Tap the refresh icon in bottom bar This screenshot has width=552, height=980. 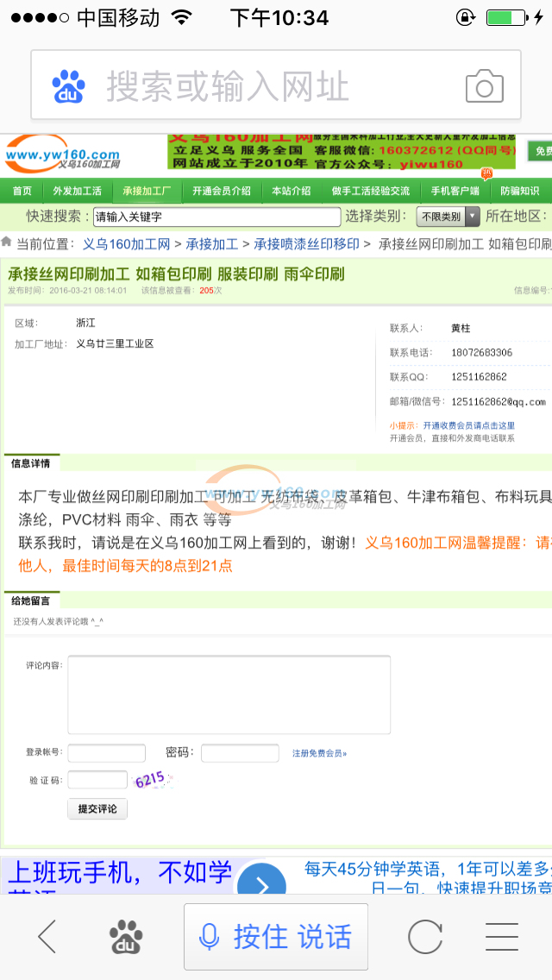[x=424, y=936]
